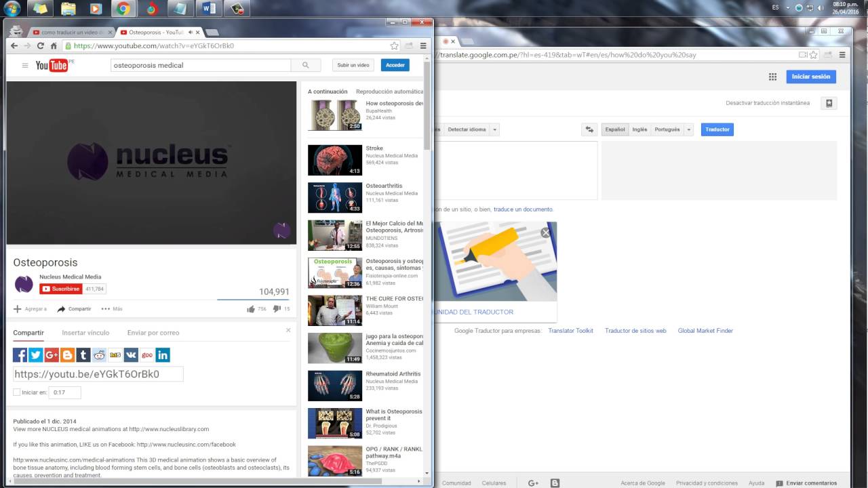This screenshot has width=868, height=488.
Task: Open the Rheumatoid Arthritis video thumbnail
Action: 335,386
